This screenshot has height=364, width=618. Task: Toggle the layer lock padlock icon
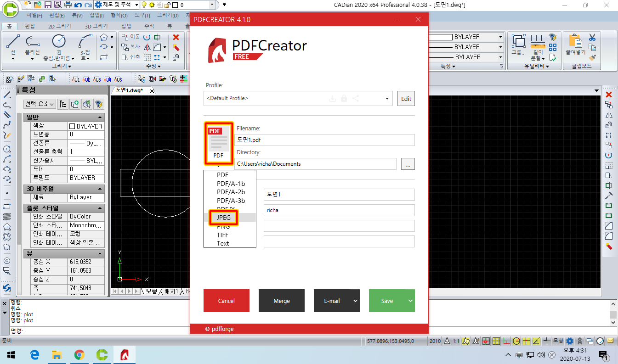167,5
